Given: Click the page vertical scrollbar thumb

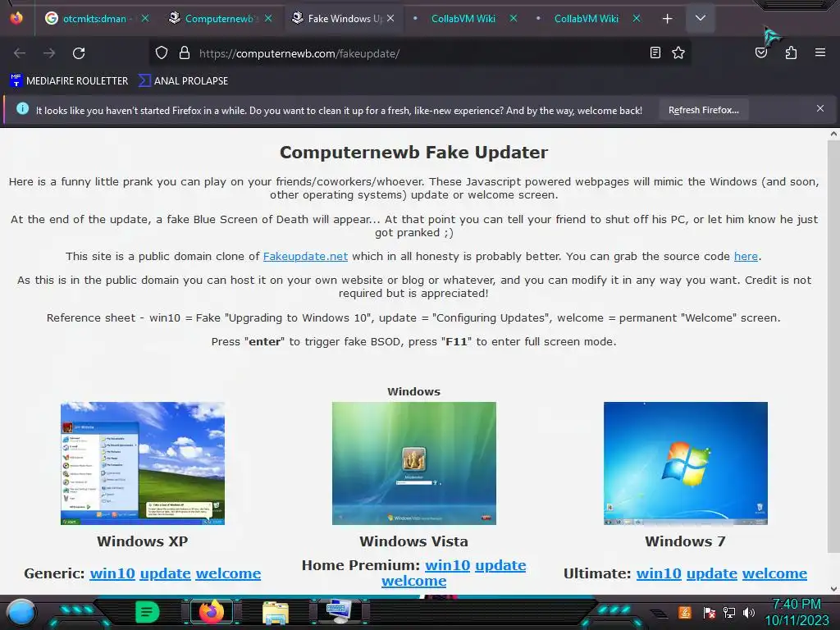Looking at the screenshot, I should [x=833, y=347].
